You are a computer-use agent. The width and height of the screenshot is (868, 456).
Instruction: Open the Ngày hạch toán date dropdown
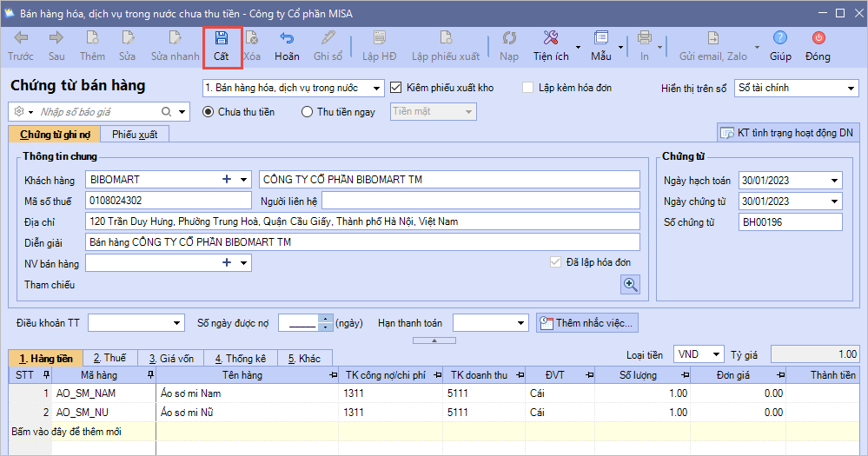834,181
